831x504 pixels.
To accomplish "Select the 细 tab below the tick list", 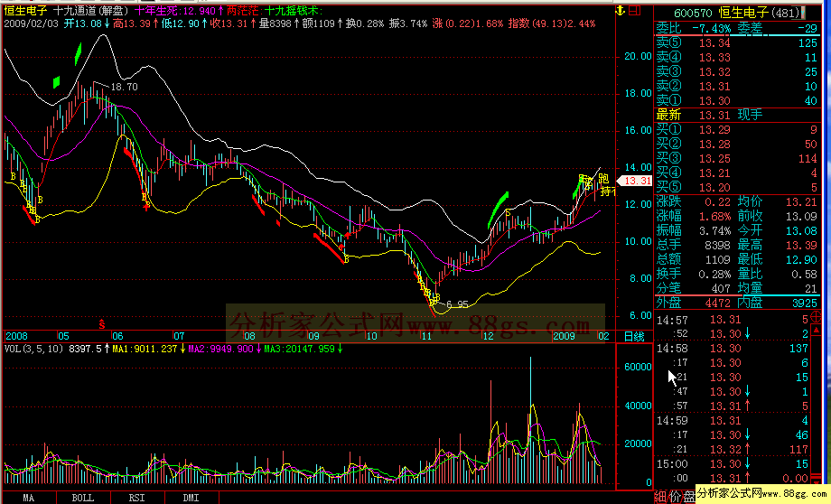I will (660, 497).
